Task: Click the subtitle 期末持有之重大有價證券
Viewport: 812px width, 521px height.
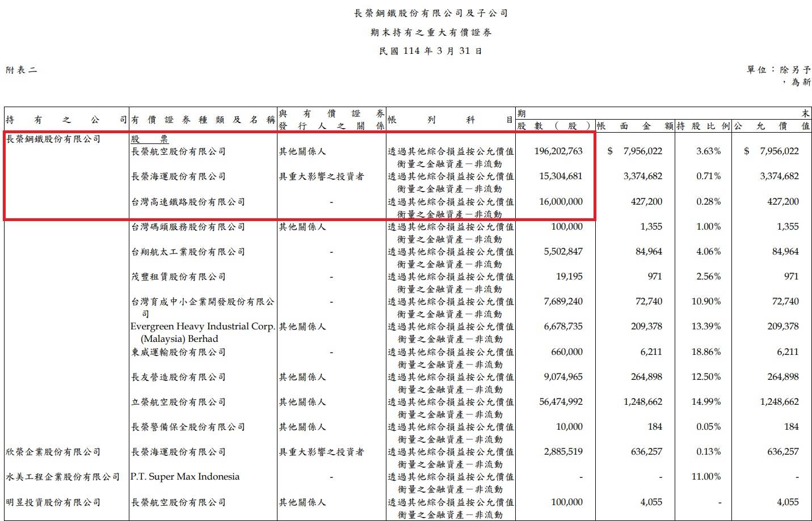Action: point(431,32)
